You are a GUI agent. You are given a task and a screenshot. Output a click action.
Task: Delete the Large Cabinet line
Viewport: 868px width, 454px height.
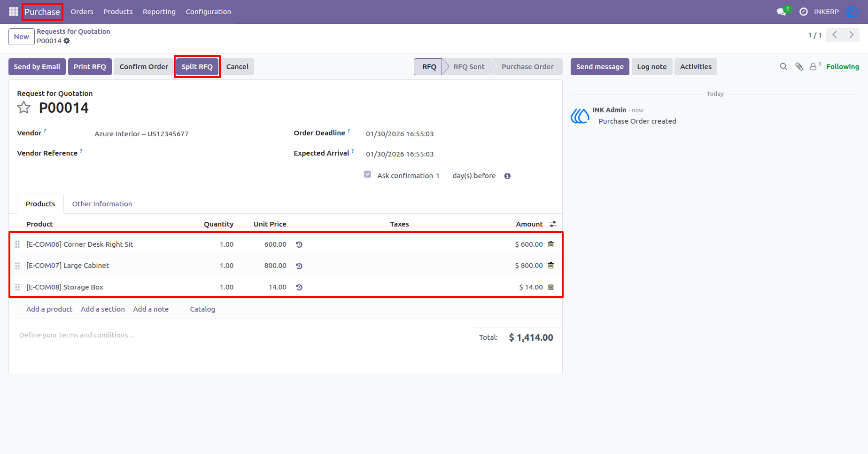(x=551, y=266)
